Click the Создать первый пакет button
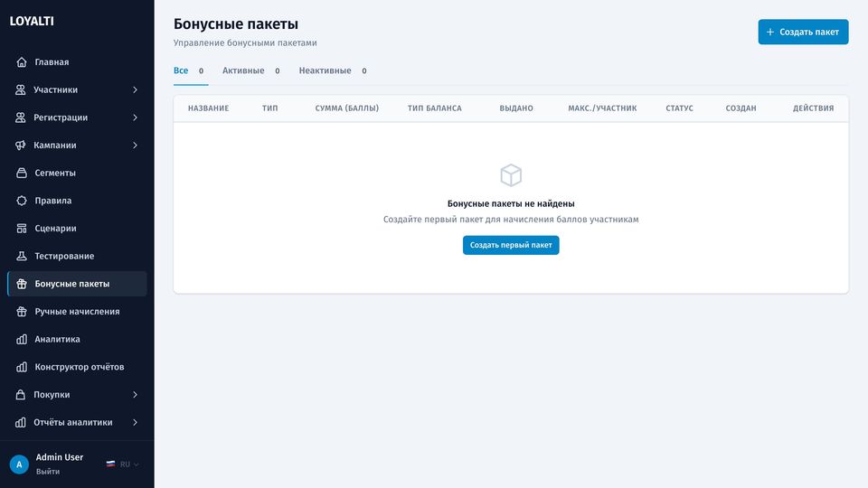 (511, 245)
